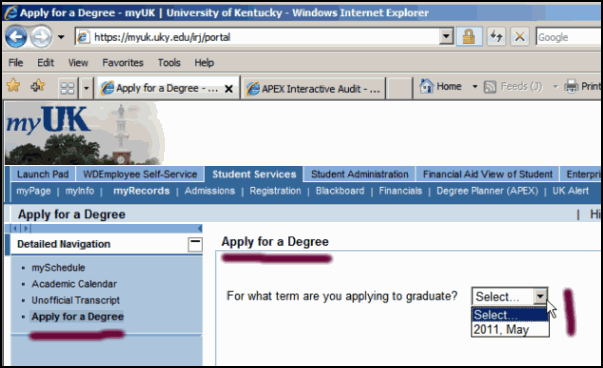Go to the Financials link

(400, 191)
